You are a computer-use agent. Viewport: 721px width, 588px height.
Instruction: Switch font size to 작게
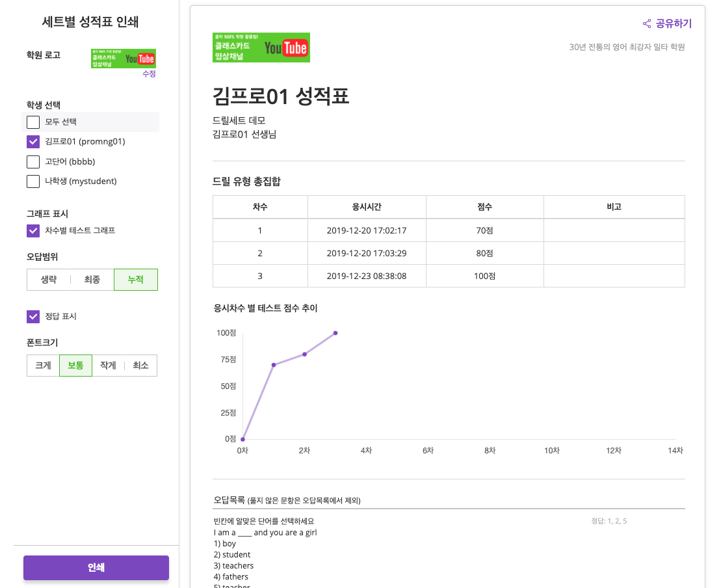[108, 366]
